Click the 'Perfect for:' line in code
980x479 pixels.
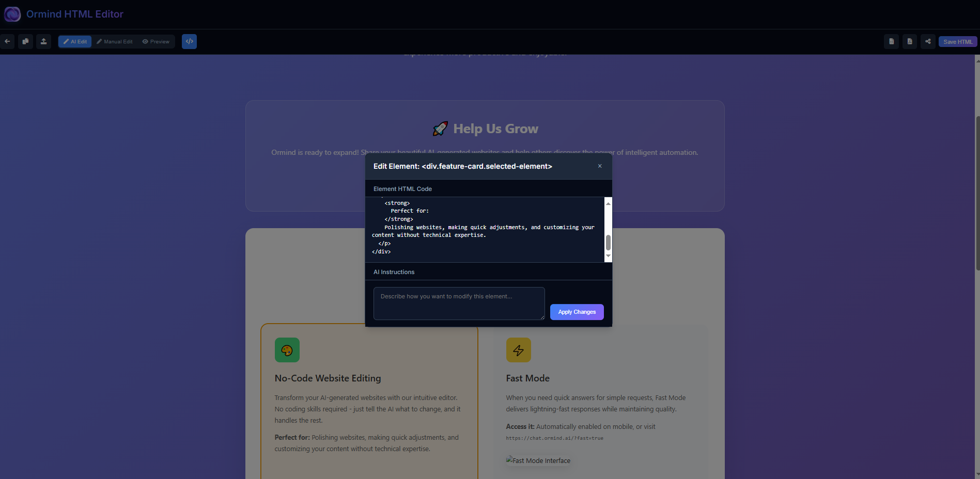(410, 211)
